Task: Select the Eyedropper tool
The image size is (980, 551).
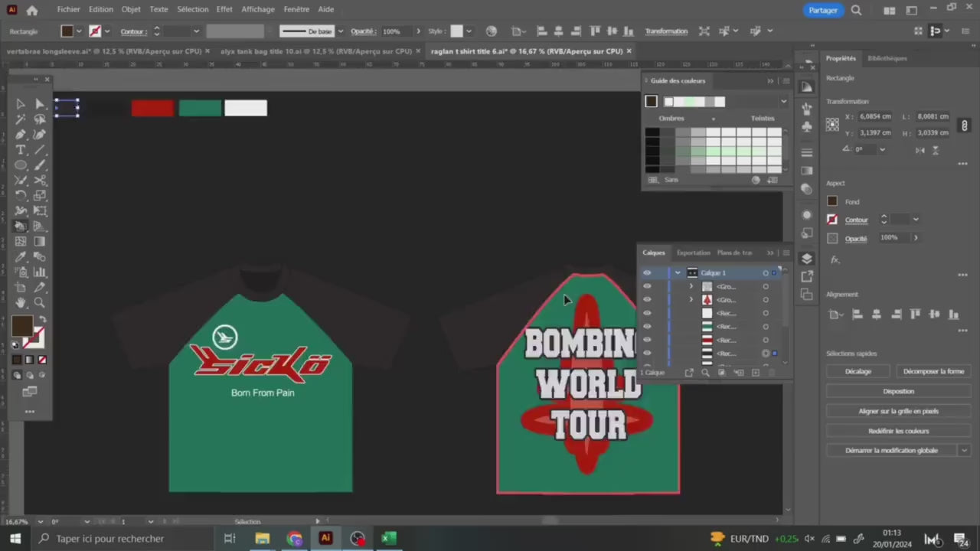Action: click(21, 257)
